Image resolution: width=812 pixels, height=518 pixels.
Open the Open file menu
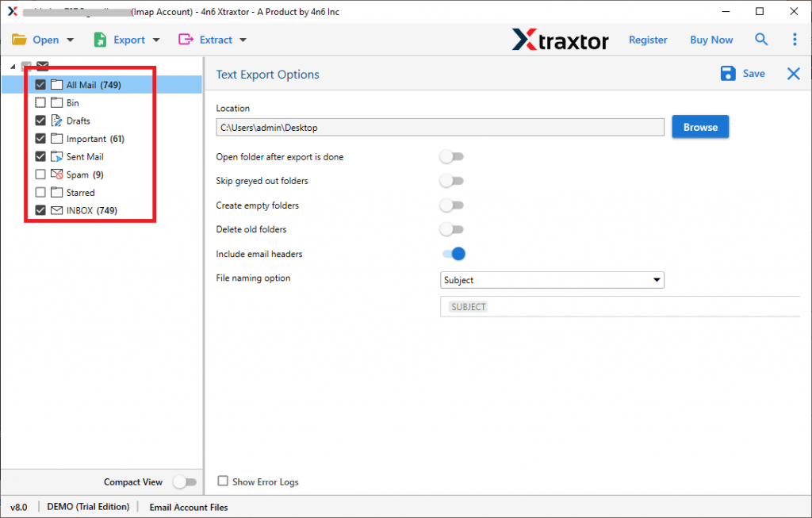coord(45,39)
